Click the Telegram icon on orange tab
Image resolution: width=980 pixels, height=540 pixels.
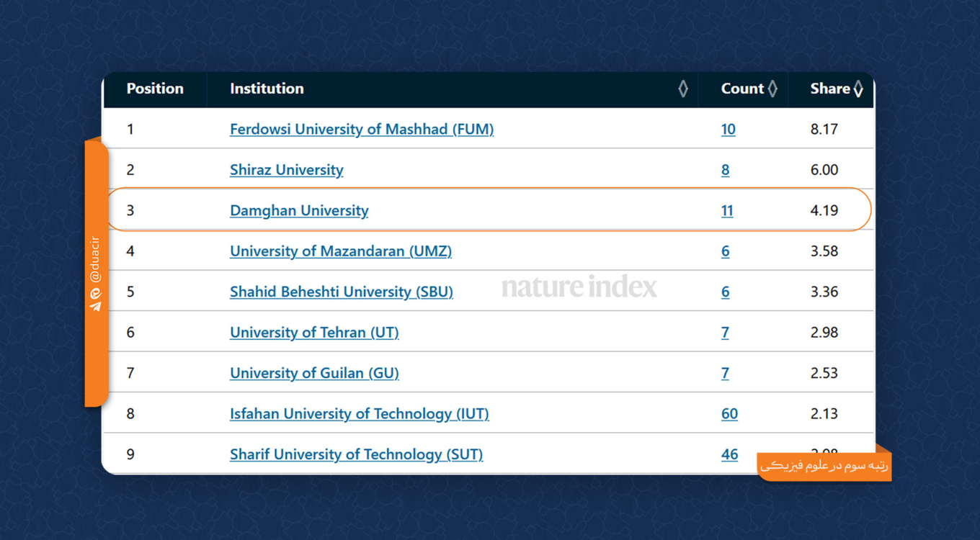point(95,306)
